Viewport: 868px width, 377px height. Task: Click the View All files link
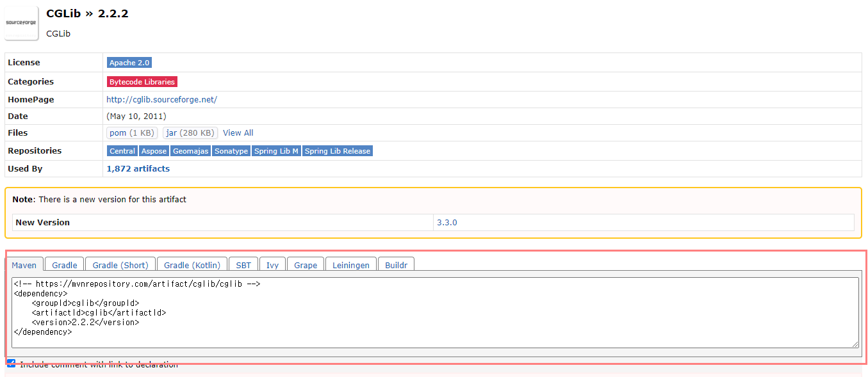coord(238,133)
